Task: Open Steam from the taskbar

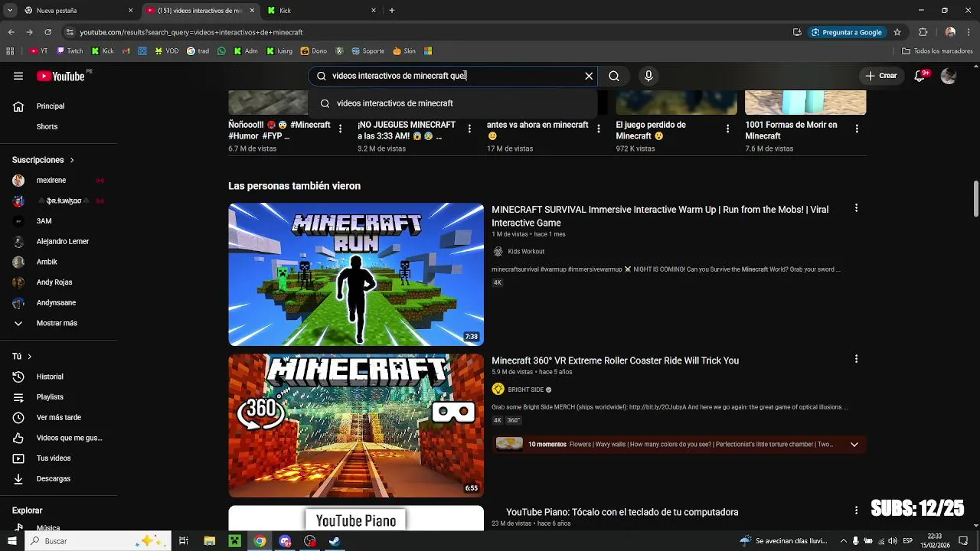Action: click(335, 541)
